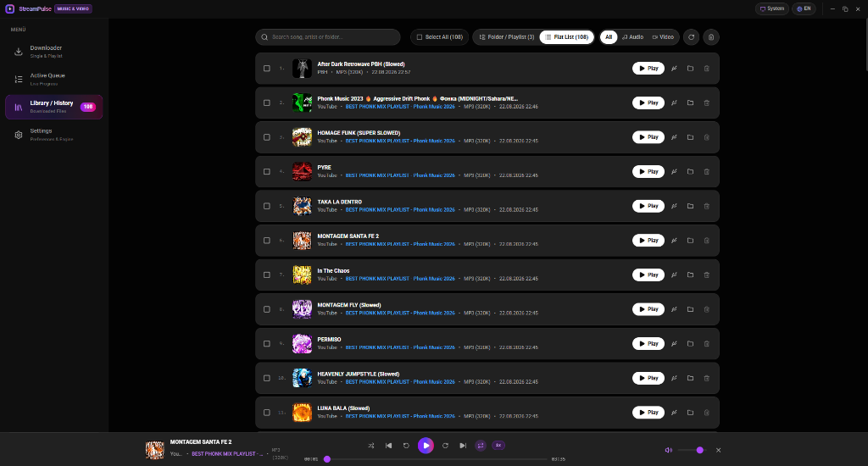Delete the PYRE track via trash icon

pos(706,171)
